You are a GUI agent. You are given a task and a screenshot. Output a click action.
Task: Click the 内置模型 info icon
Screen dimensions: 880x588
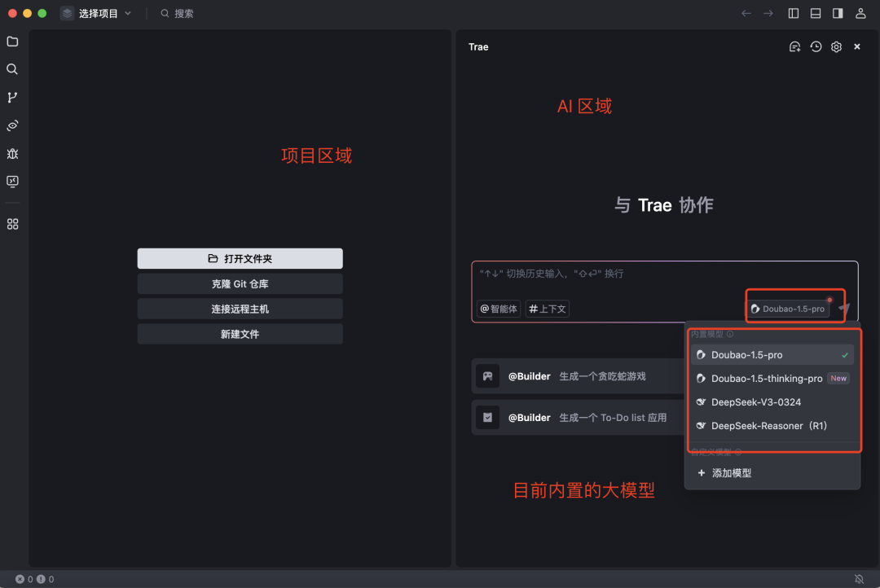pyautogui.click(x=729, y=334)
